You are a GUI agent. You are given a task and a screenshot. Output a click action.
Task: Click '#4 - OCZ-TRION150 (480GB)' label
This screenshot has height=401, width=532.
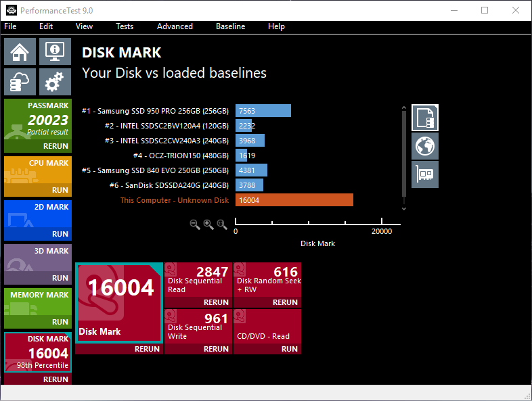point(181,156)
